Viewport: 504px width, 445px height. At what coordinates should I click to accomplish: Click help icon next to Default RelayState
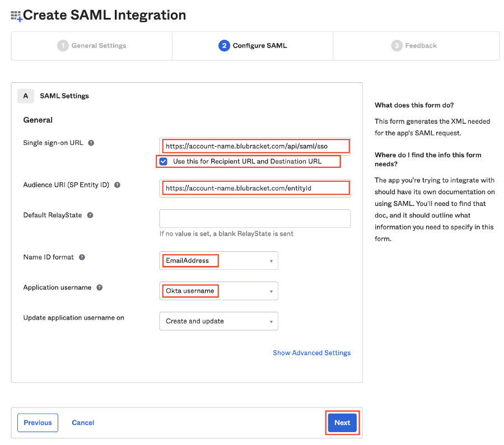(x=90, y=216)
